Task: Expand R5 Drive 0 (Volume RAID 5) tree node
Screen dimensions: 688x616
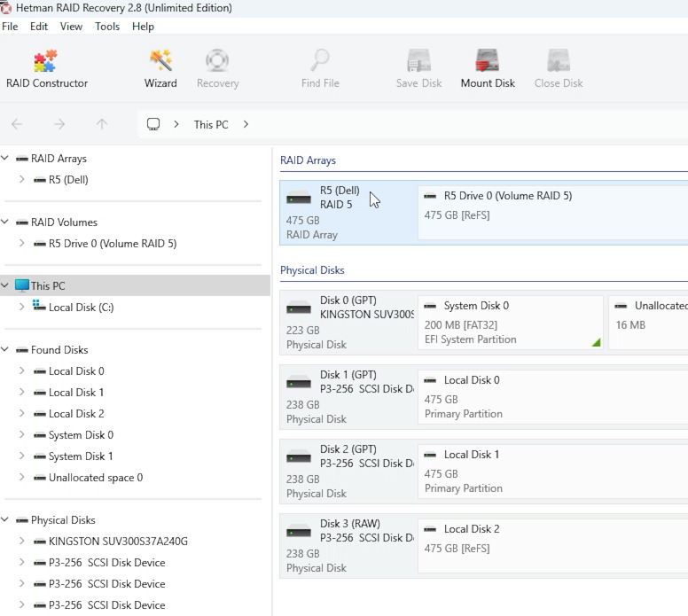Action: [x=21, y=243]
